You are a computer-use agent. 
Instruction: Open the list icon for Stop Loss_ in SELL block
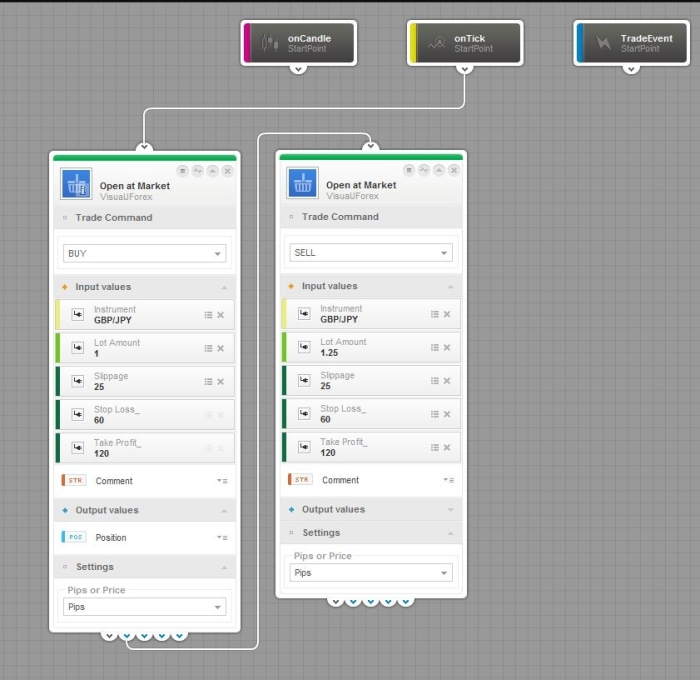tap(434, 414)
